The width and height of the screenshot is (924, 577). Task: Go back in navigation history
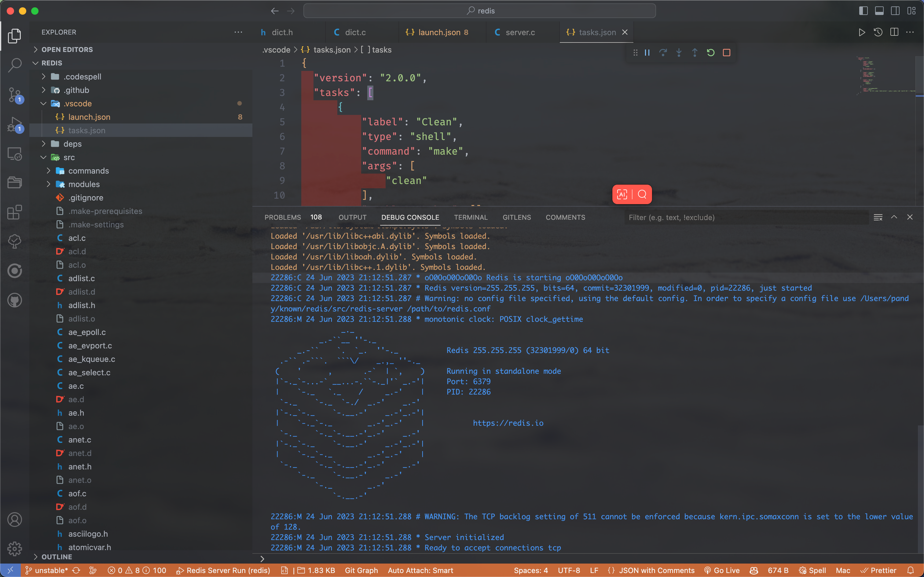(x=275, y=11)
